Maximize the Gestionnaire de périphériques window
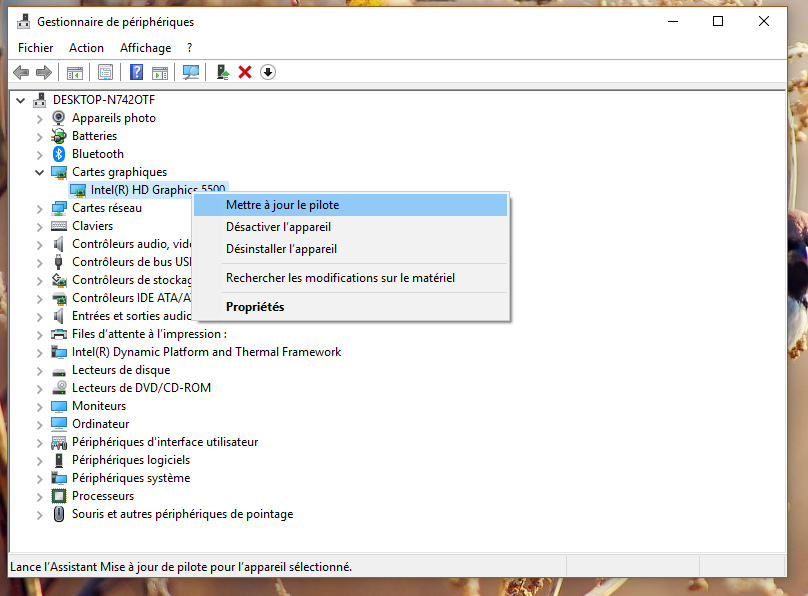This screenshot has height=596, width=808. (718, 21)
